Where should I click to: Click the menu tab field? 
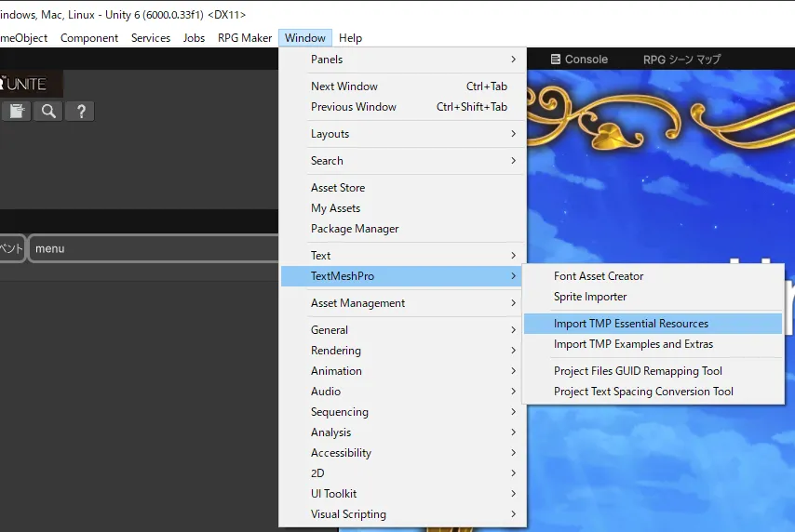[x=149, y=249]
